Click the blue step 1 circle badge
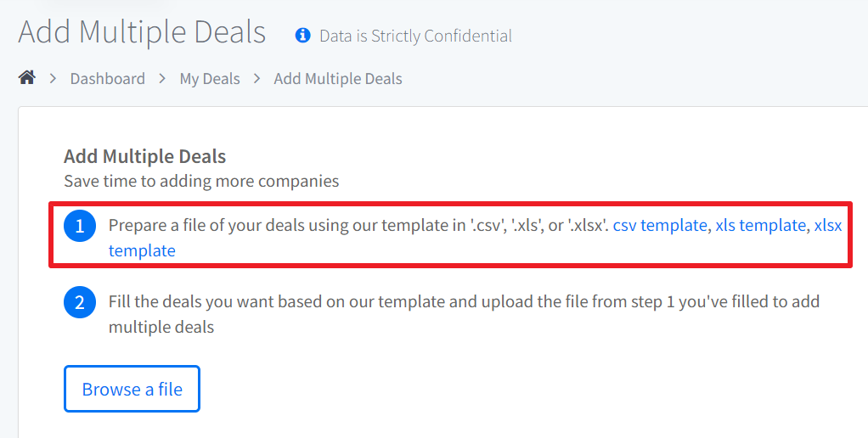Screen dimensions: 868x438 pos(80,226)
